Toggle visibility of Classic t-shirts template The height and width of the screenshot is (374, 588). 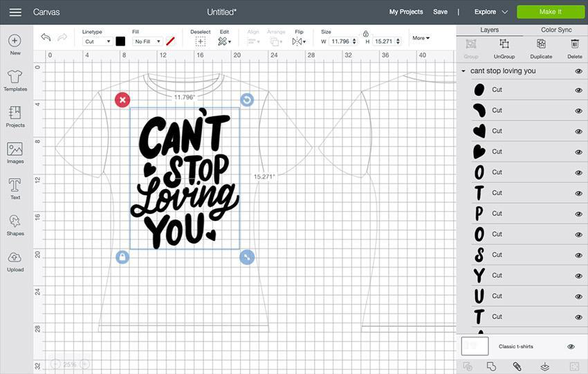tap(571, 346)
